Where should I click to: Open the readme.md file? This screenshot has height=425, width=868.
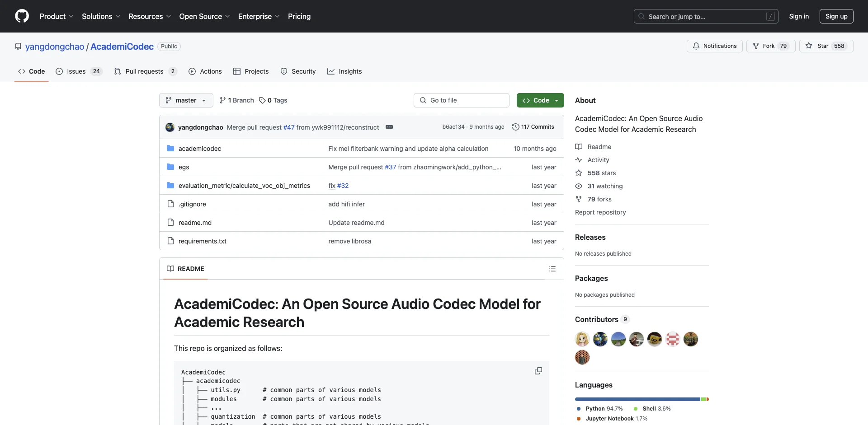point(195,223)
